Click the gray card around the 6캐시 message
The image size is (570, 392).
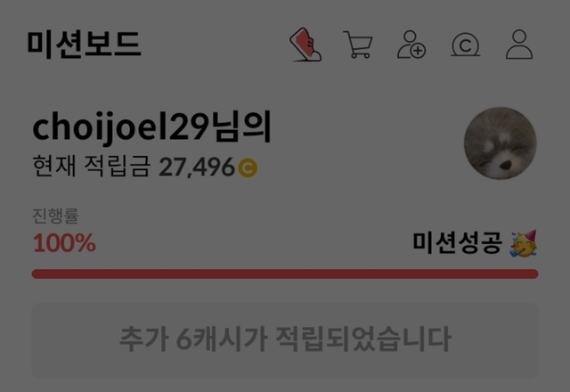click(285, 339)
